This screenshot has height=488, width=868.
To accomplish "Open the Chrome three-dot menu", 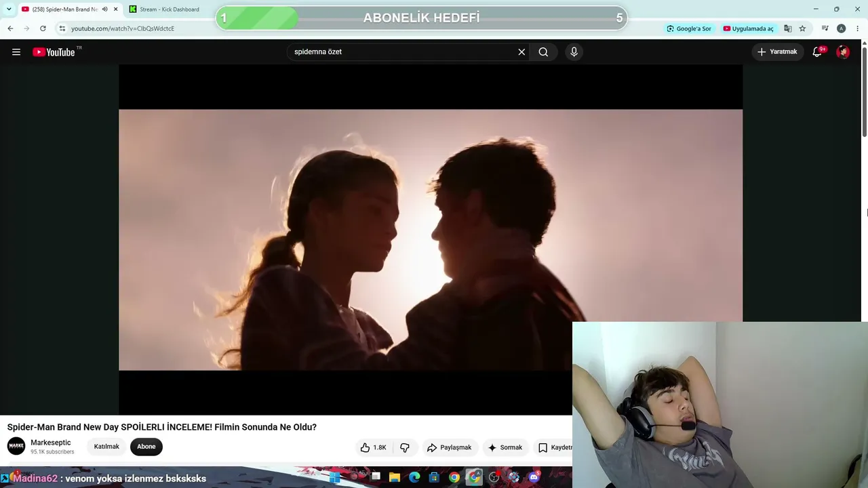I will click(857, 28).
